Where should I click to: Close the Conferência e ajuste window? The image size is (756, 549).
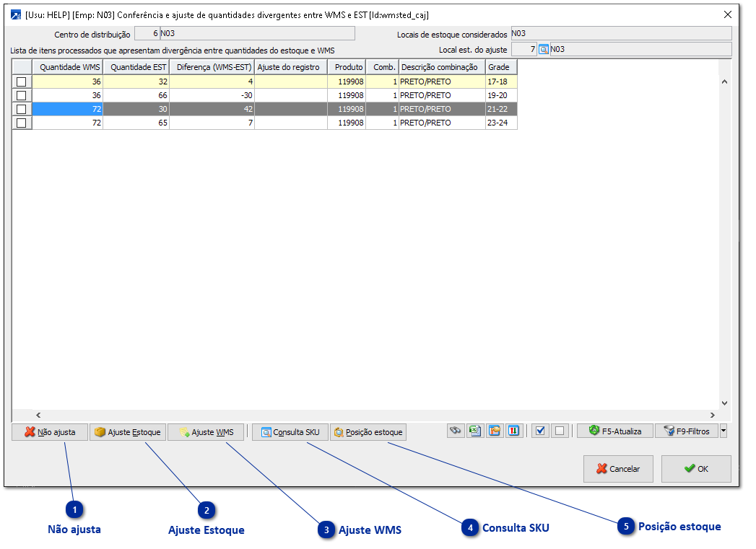pyautogui.click(x=728, y=14)
